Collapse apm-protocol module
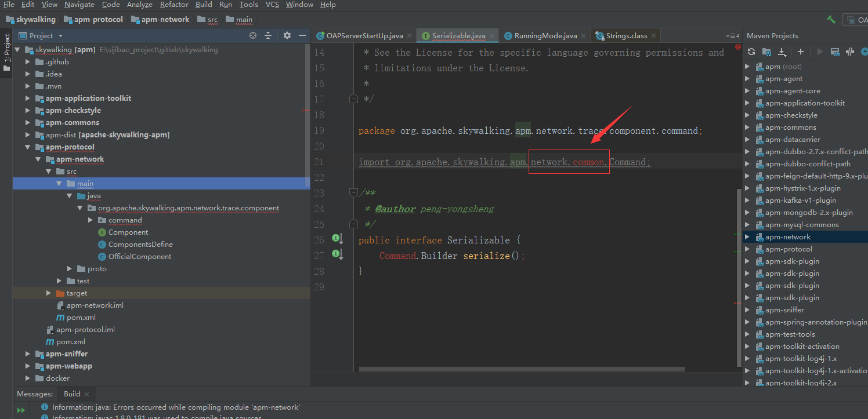This screenshot has height=419, width=868. point(27,147)
